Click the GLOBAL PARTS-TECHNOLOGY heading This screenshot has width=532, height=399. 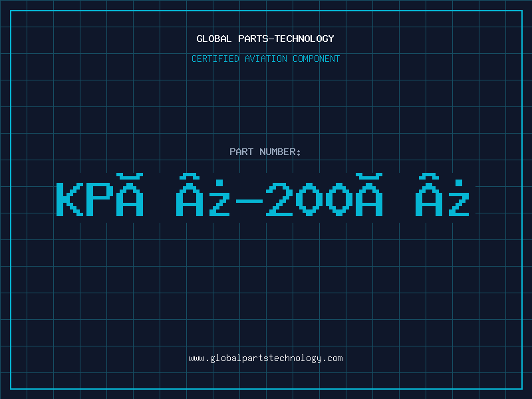point(265,39)
